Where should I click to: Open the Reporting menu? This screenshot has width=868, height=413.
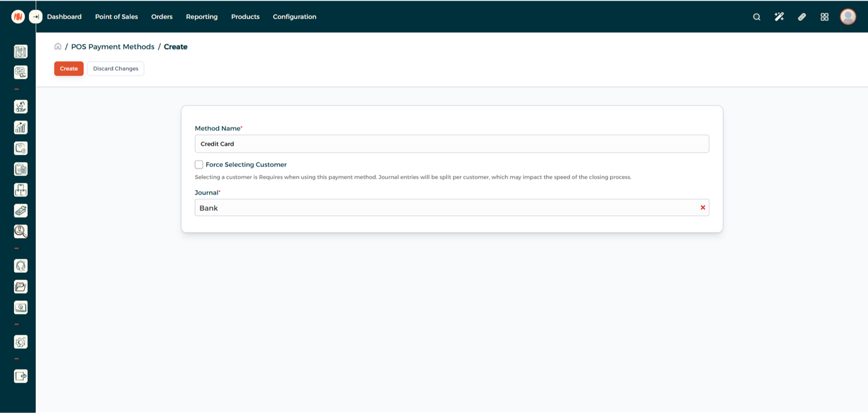coord(201,17)
